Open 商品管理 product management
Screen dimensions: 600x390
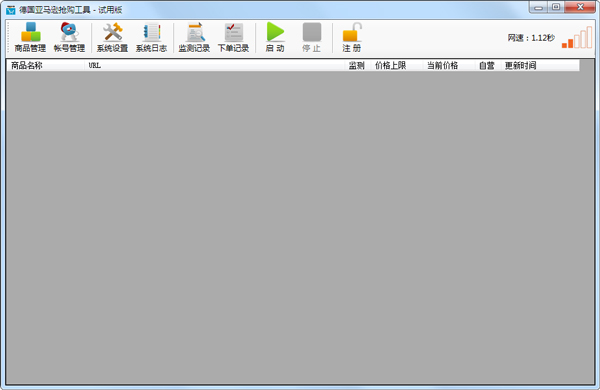(x=30, y=37)
